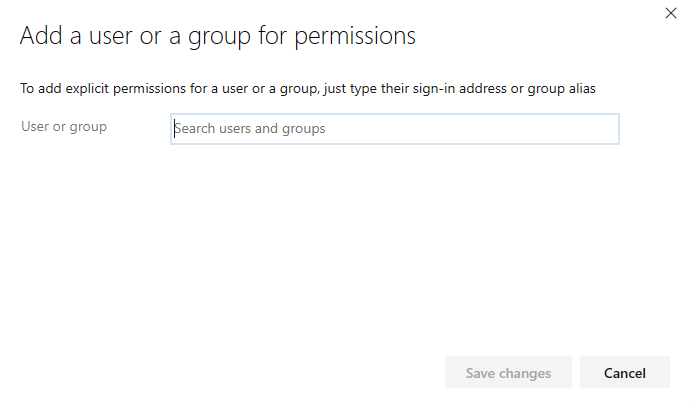
Task: Cancel adding a user or group
Action: (x=624, y=373)
